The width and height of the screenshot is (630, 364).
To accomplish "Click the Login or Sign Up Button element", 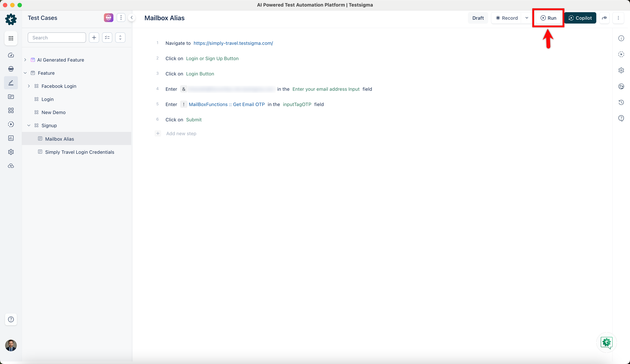I will click(212, 58).
